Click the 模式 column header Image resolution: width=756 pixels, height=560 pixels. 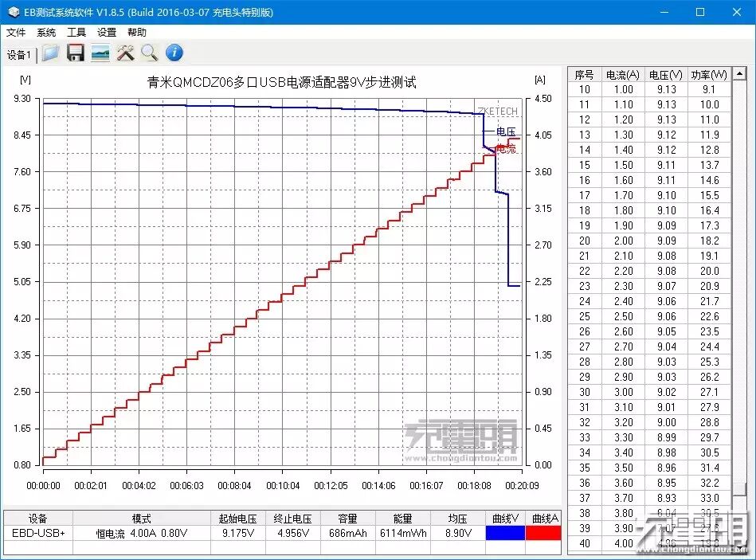click(x=142, y=519)
